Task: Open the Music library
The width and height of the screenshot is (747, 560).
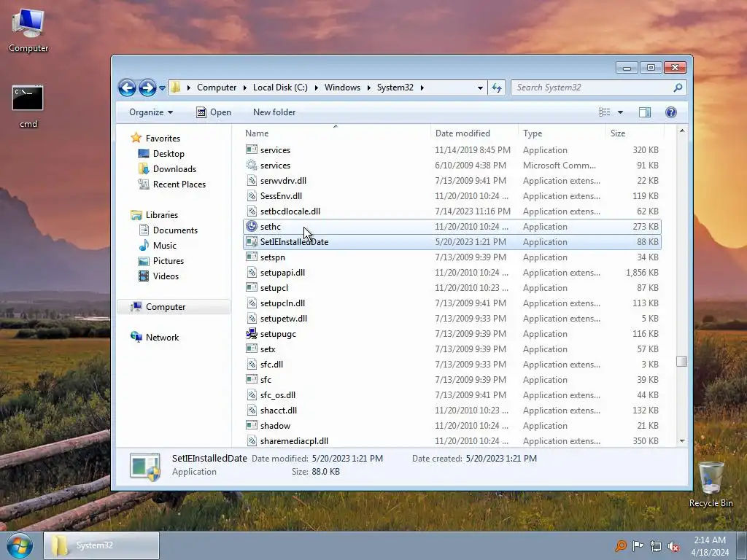Action: [x=164, y=246]
